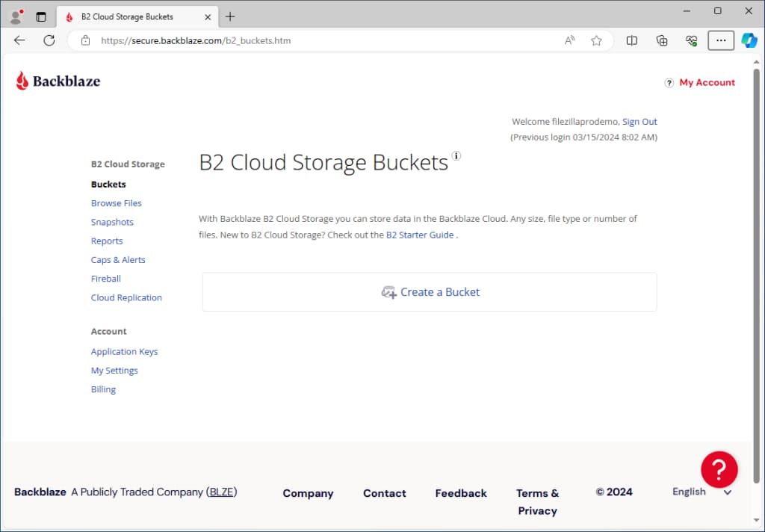Click the bucket icon in Create a Bucket
The width and height of the screenshot is (765, 532).
pyautogui.click(x=388, y=292)
